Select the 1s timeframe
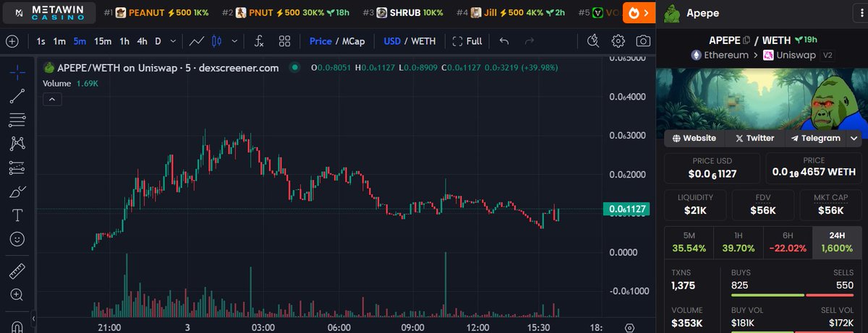868x333 pixels. [x=41, y=41]
